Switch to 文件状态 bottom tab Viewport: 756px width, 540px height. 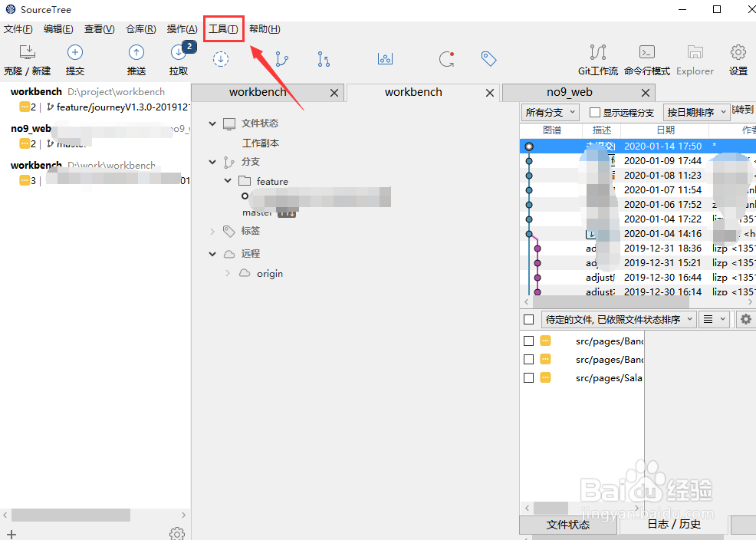point(568,525)
